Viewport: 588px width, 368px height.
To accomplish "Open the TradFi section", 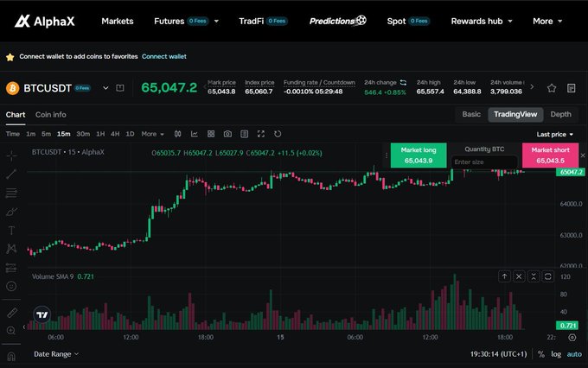I will 263,22.
